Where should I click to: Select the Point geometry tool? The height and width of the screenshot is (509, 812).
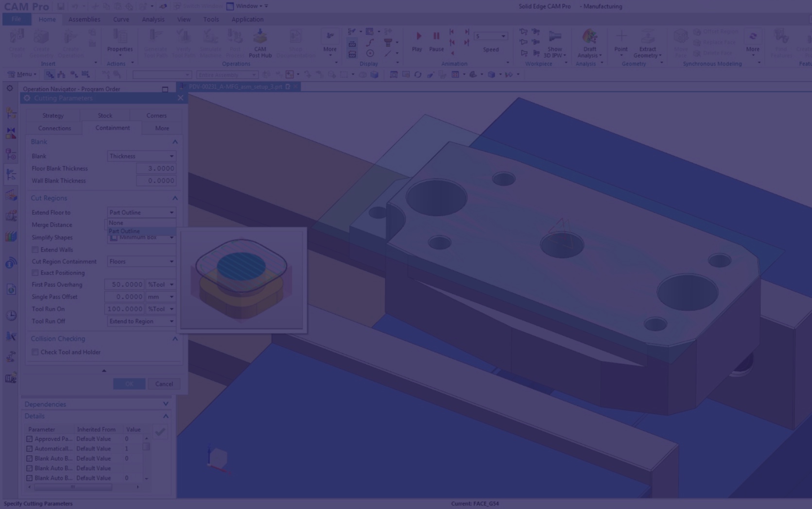pyautogui.click(x=621, y=43)
